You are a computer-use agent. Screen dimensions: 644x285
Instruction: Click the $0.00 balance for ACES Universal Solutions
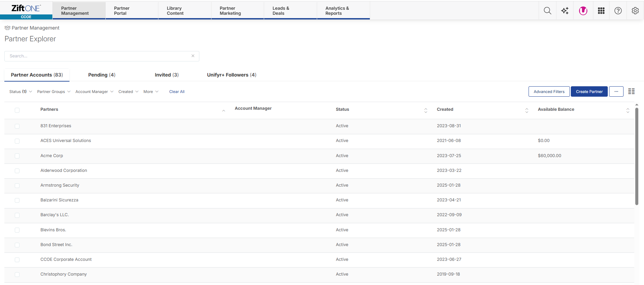coord(544,141)
